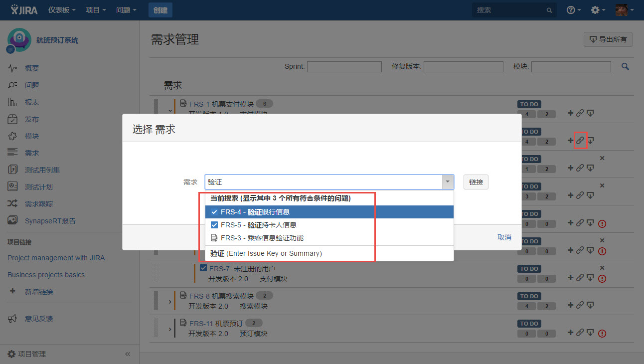Viewport: 644px width, 364px height.
Task: Expand the FRS-11 机票预订 row
Action: [170, 330]
